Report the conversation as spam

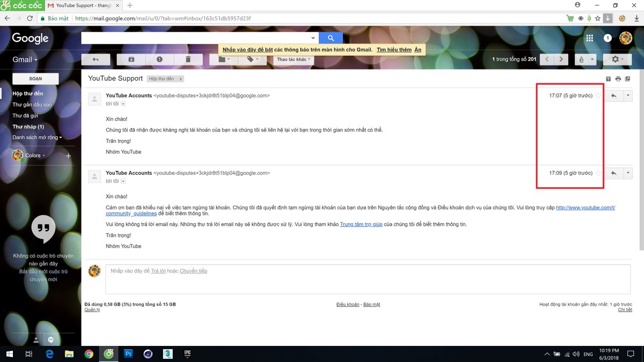[x=160, y=60]
